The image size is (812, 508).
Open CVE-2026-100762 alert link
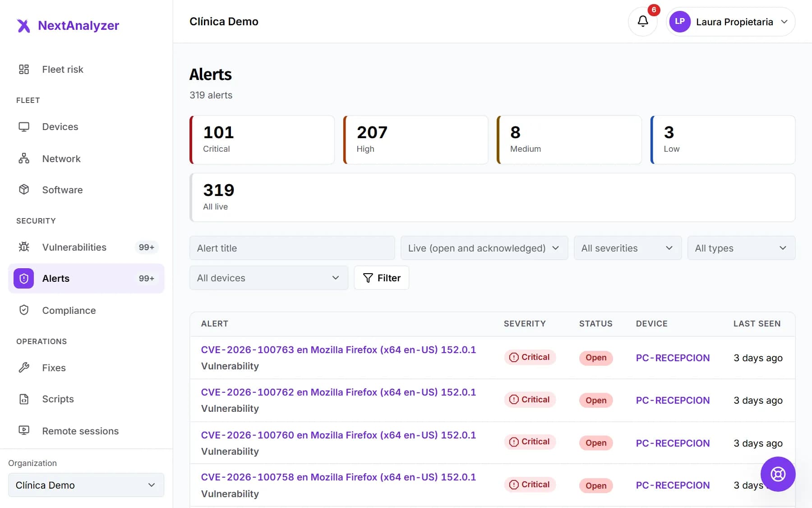[x=338, y=392]
